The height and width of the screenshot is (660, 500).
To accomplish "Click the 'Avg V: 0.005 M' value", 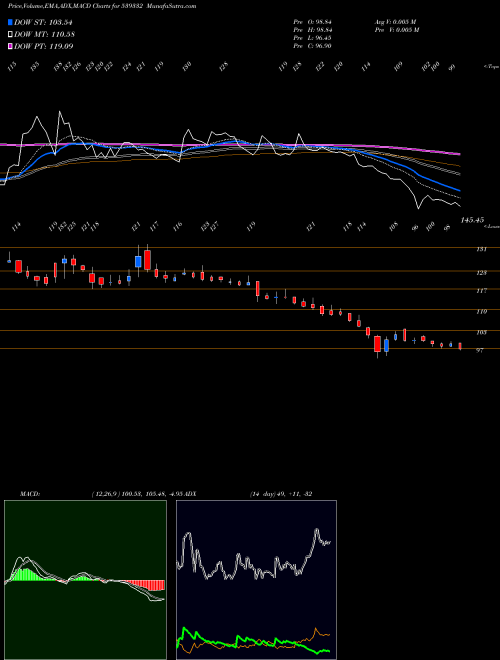I will pyautogui.click(x=395, y=21).
